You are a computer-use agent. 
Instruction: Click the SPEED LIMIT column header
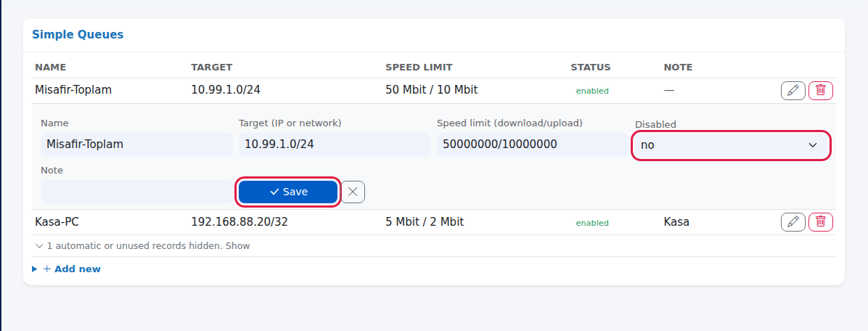click(x=419, y=68)
